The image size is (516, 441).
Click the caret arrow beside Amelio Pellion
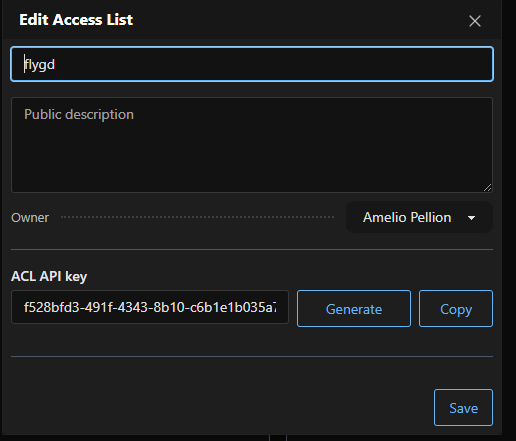(x=471, y=218)
